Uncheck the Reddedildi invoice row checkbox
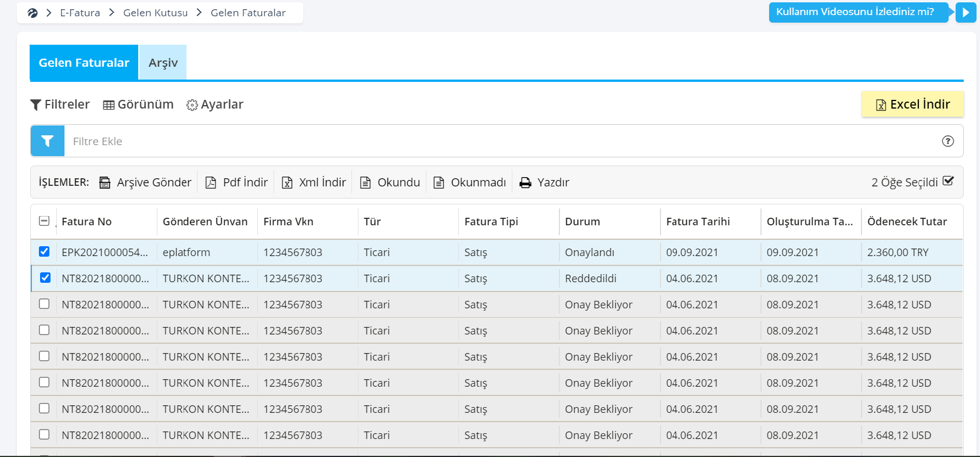The image size is (980, 457). [45, 278]
